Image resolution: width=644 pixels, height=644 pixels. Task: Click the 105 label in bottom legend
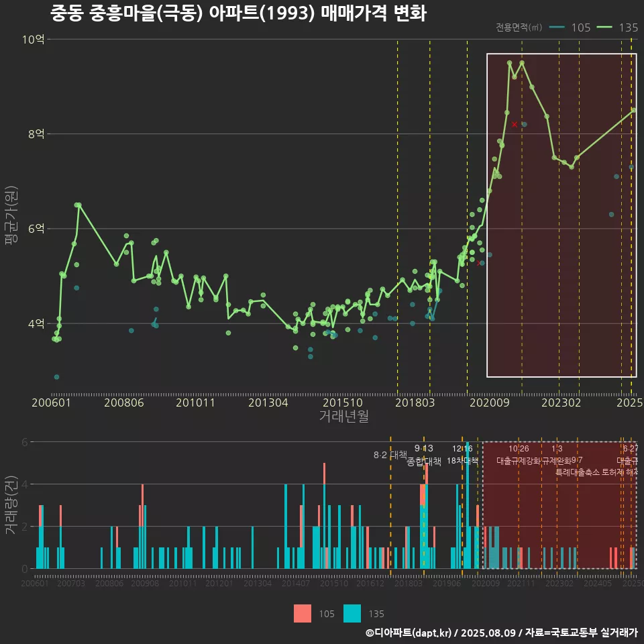point(327,614)
